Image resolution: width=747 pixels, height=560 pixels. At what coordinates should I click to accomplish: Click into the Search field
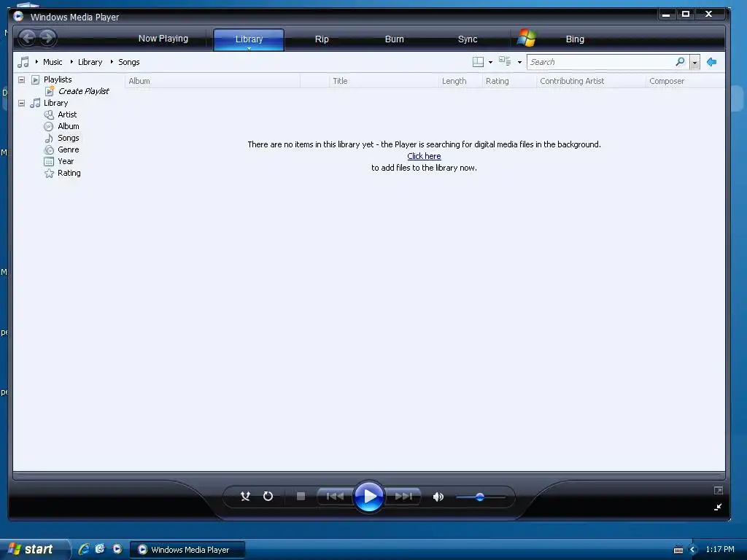[x=600, y=62]
